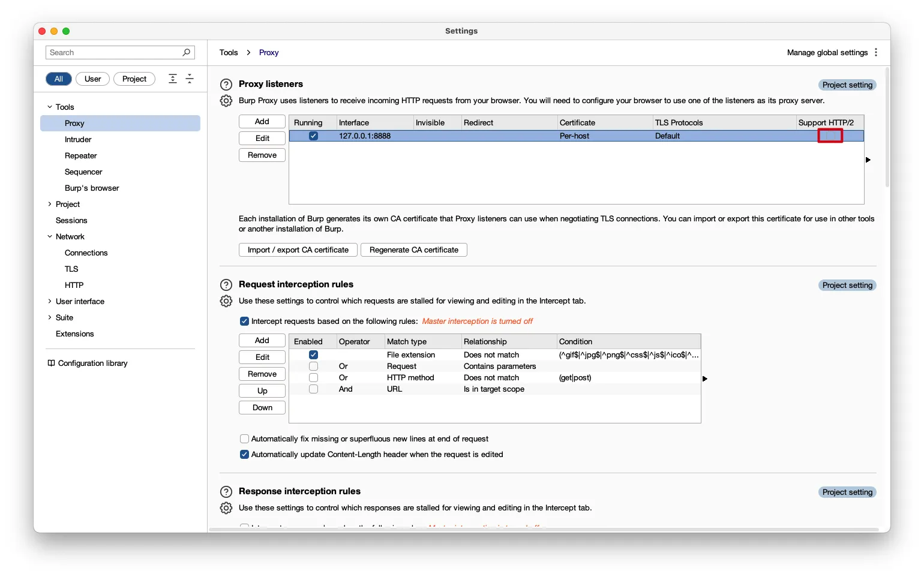
Task: Open Proxy listeners help icon
Action: pyautogui.click(x=226, y=85)
